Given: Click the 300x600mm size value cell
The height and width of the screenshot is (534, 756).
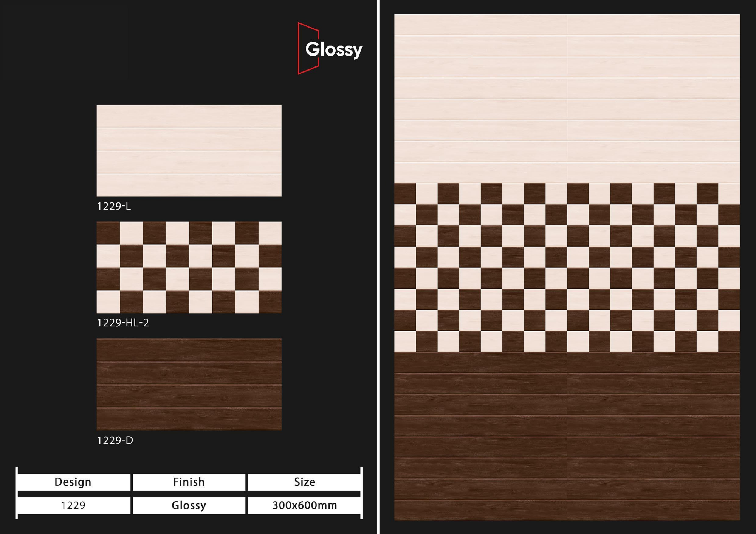Looking at the screenshot, I should tap(304, 505).
